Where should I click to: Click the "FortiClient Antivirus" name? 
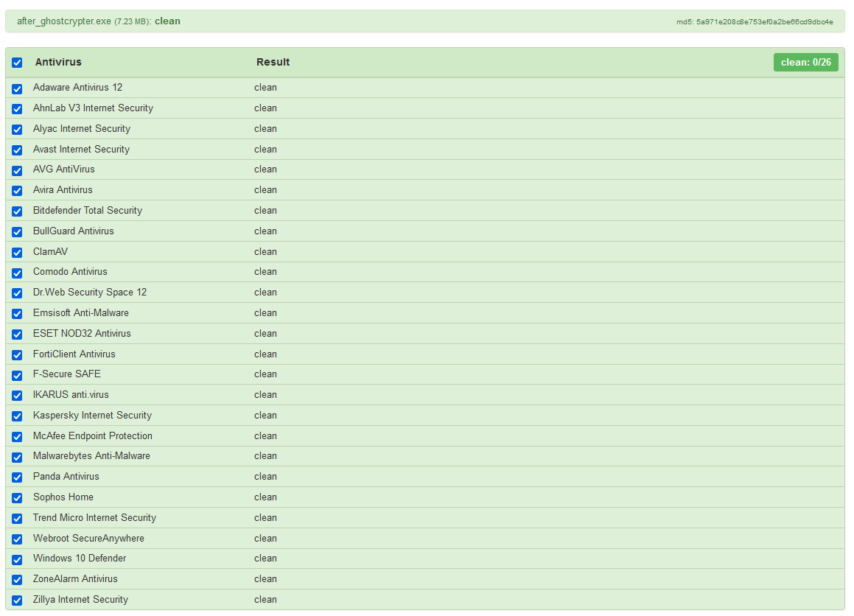pyautogui.click(x=74, y=354)
